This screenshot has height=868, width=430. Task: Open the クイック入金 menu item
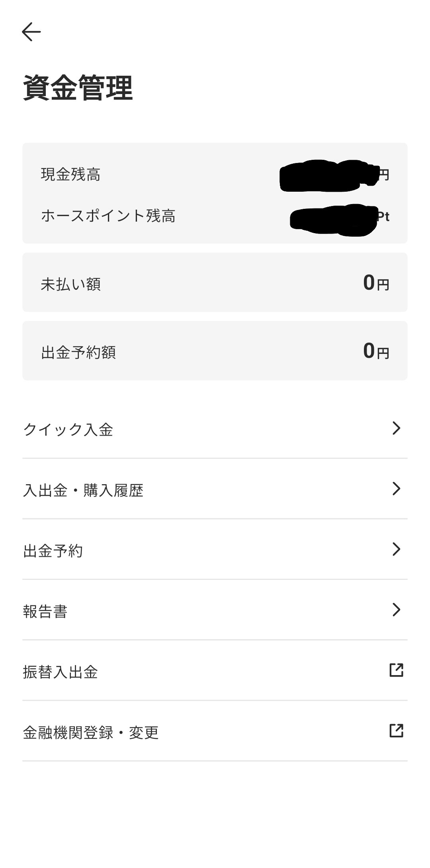point(68,430)
